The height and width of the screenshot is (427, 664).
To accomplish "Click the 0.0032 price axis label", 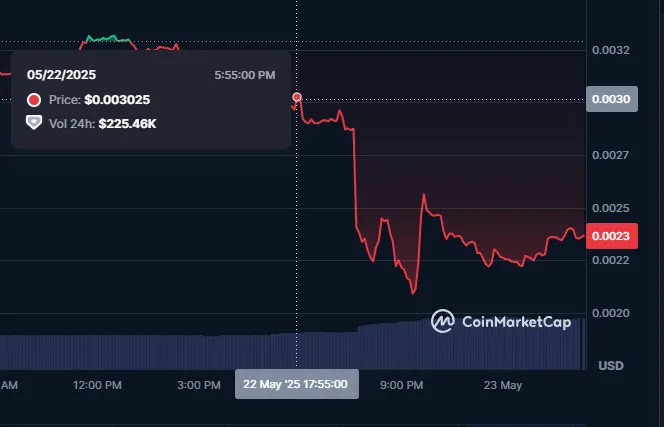I will pos(611,50).
